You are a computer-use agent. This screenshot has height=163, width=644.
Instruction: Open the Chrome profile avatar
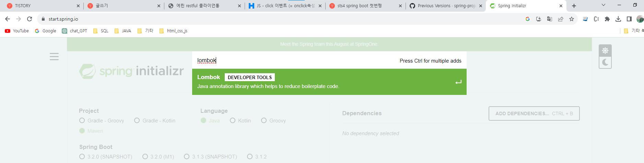click(640, 19)
